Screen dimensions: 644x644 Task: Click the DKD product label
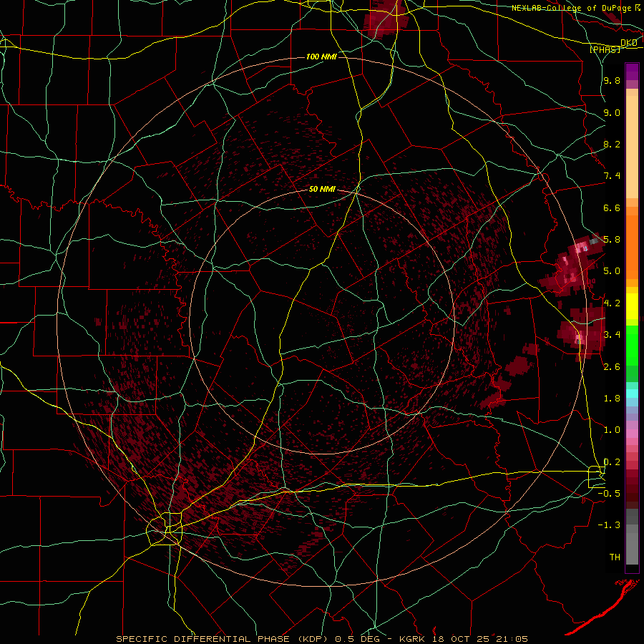628,42
